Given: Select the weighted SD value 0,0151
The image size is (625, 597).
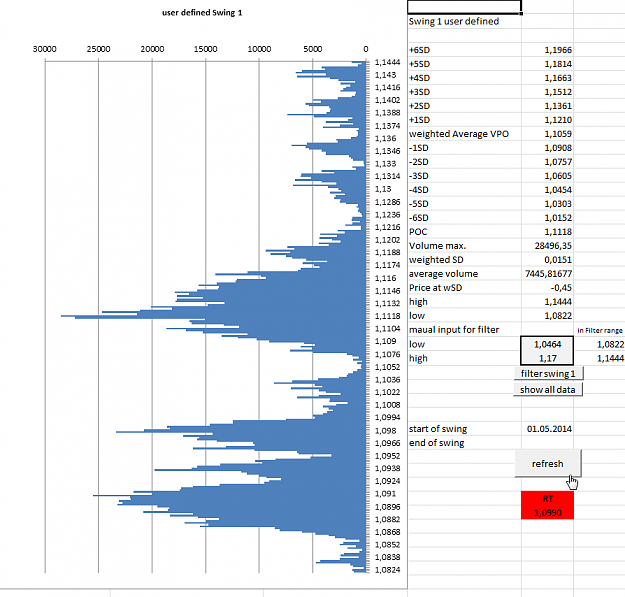Looking at the screenshot, I should pyautogui.click(x=558, y=259).
